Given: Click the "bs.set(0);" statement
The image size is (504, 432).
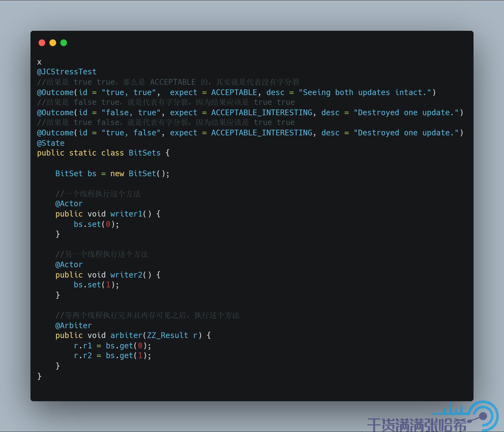Looking at the screenshot, I should tap(96, 224).
